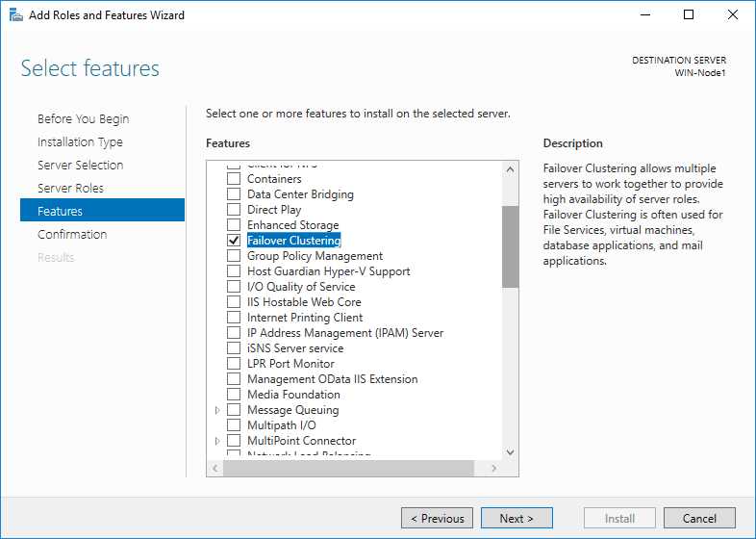
Task: Jump to the Confirmation step
Action: (x=72, y=235)
